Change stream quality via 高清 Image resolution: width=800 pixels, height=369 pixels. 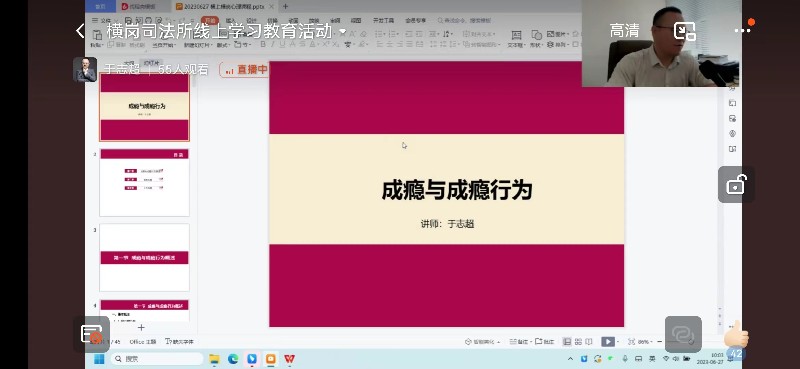pos(624,31)
